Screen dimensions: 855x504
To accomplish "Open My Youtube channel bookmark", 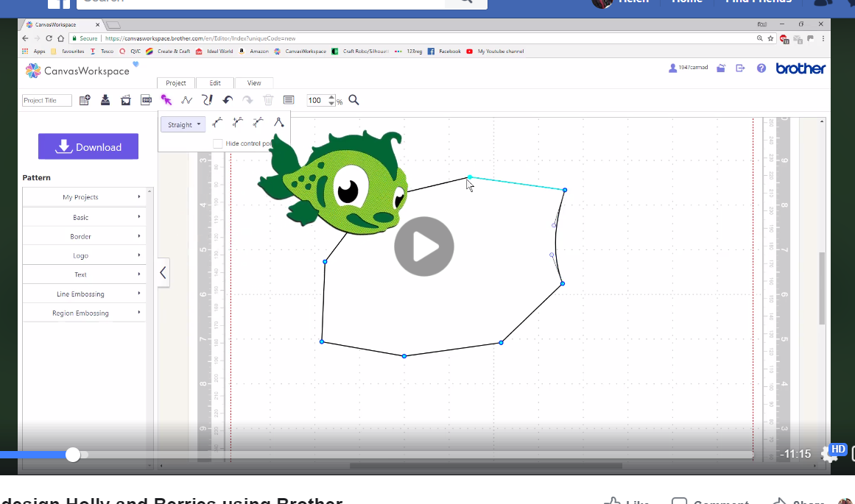I will point(495,52).
